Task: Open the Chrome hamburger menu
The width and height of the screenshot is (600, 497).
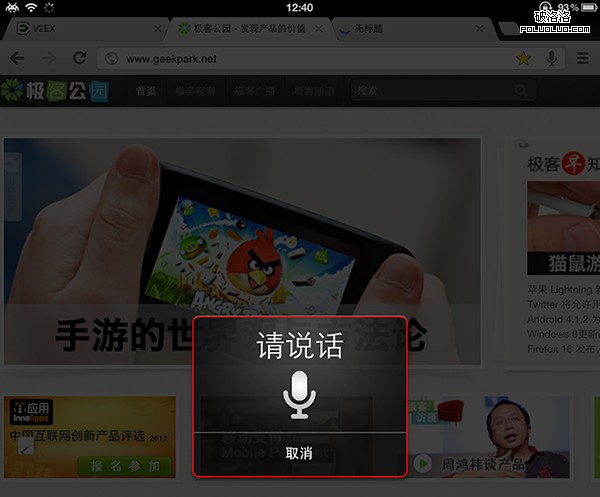Action: pos(582,59)
